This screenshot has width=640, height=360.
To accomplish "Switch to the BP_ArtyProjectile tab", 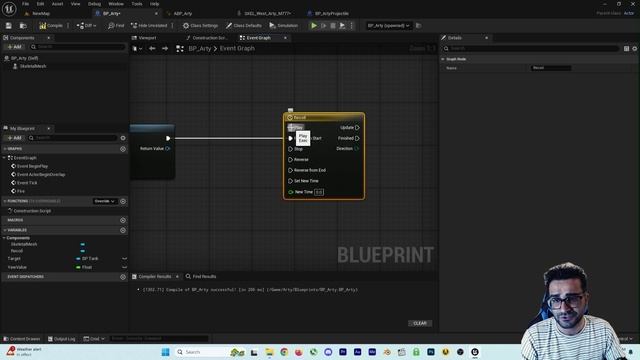I will pos(331,13).
